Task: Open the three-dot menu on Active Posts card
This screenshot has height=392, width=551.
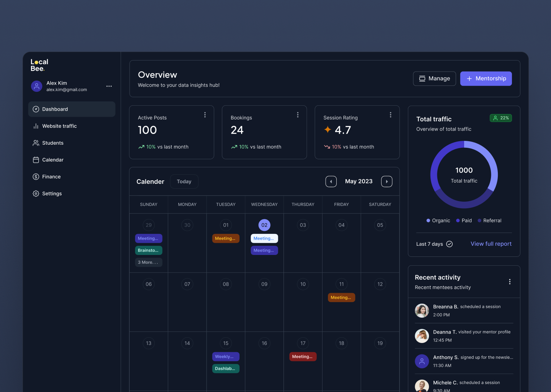Action: point(205,114)
